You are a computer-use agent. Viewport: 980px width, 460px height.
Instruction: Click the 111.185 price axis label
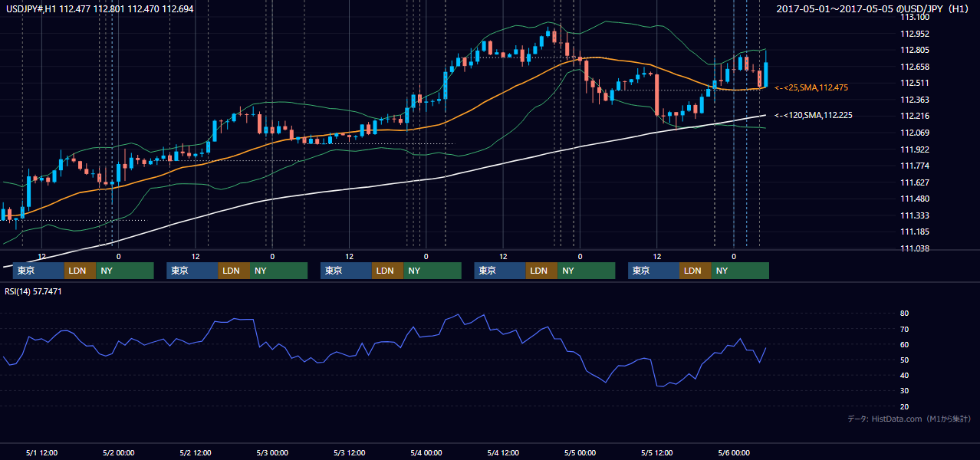click(x=916, y=232)
